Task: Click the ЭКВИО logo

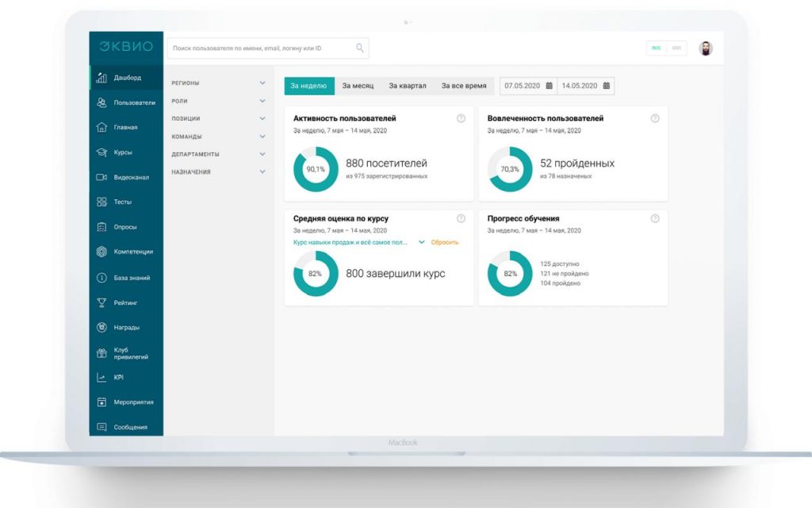Action: [x=126, y=47]
